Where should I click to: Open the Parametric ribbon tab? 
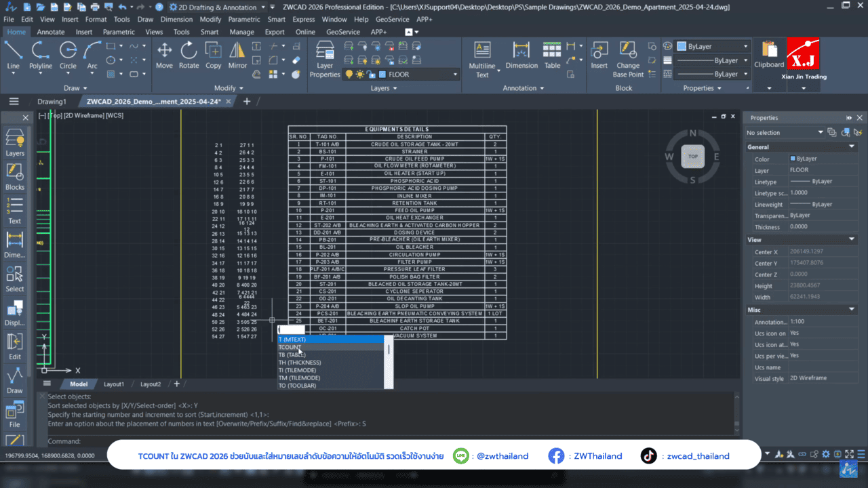pos(119,32)
